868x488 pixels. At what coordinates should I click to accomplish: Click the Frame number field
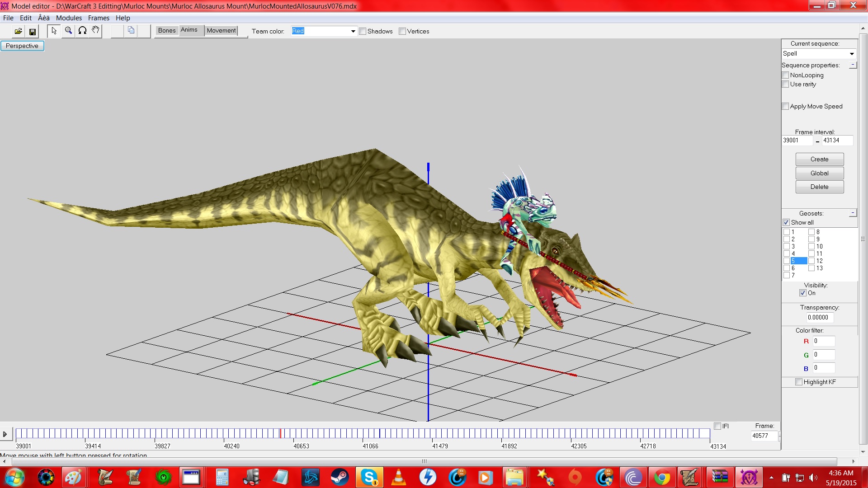764,436
